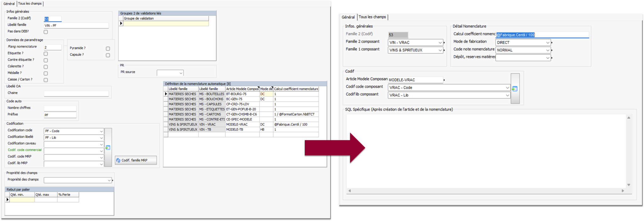Open the Codif lib composant dropdown

507,95
